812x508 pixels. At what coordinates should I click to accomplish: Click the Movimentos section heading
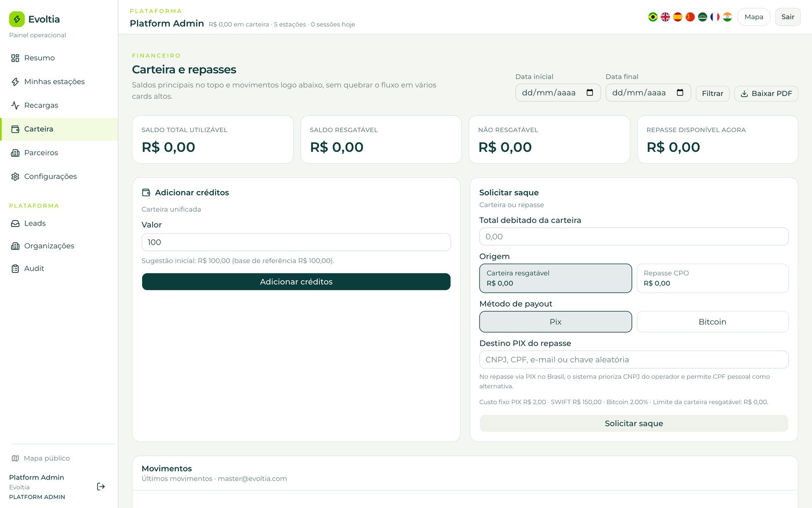point(166,468)
